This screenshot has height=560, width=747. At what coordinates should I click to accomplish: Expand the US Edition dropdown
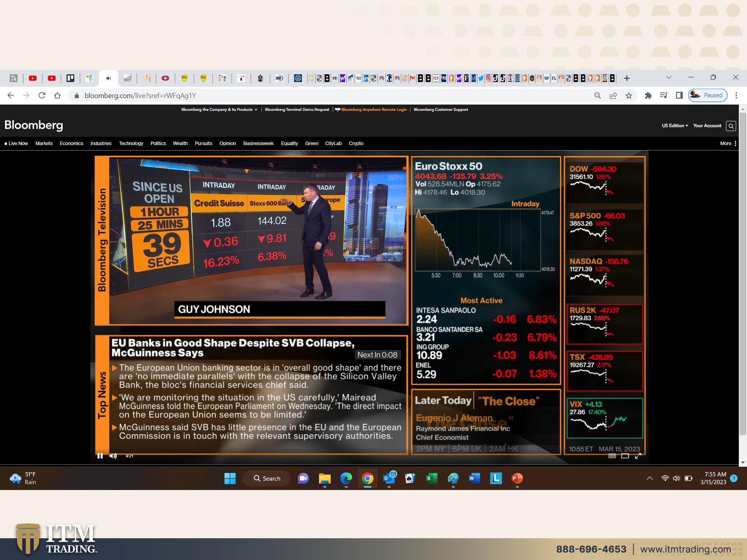click(675, 126)
